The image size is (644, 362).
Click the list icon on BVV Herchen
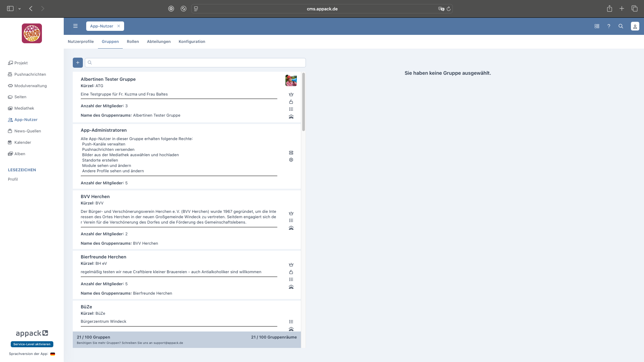tap(291, 221)
